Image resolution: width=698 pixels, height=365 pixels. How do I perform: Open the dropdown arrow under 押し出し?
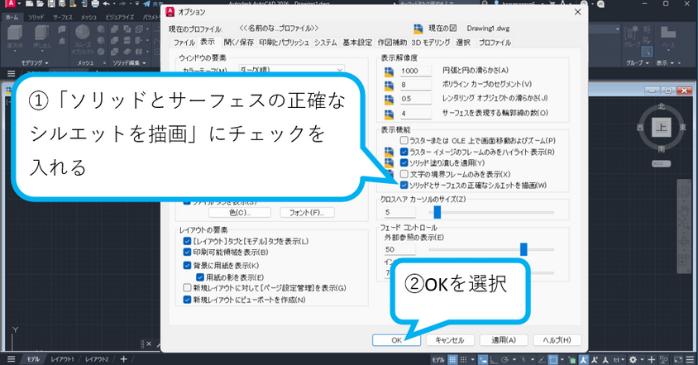pos(41,52)
